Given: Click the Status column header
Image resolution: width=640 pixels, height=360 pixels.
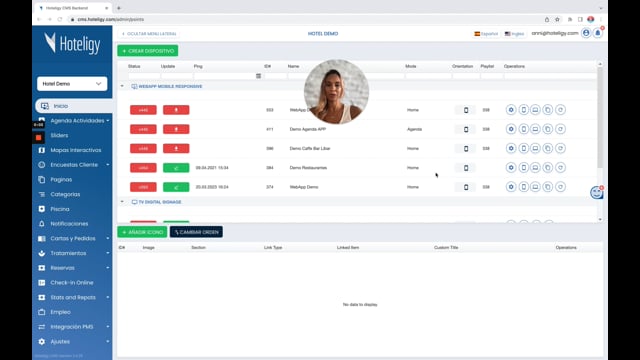Looking at the screenshot, I should 134,66.
